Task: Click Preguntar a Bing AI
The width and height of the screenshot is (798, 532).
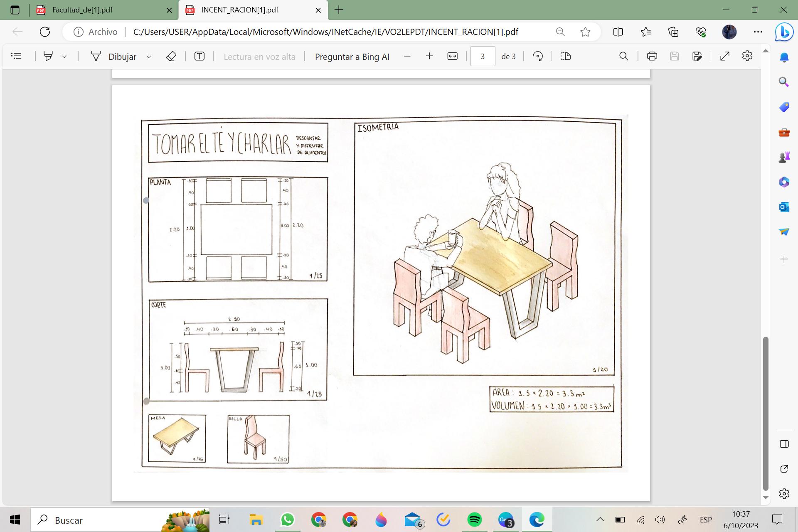Action: [352, 57]
